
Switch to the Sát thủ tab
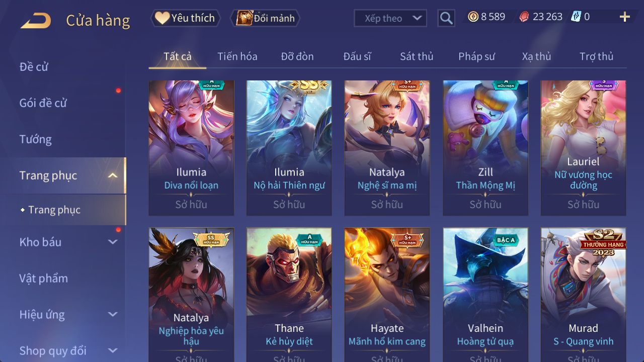pyautogui.click(x=417, y=56)
